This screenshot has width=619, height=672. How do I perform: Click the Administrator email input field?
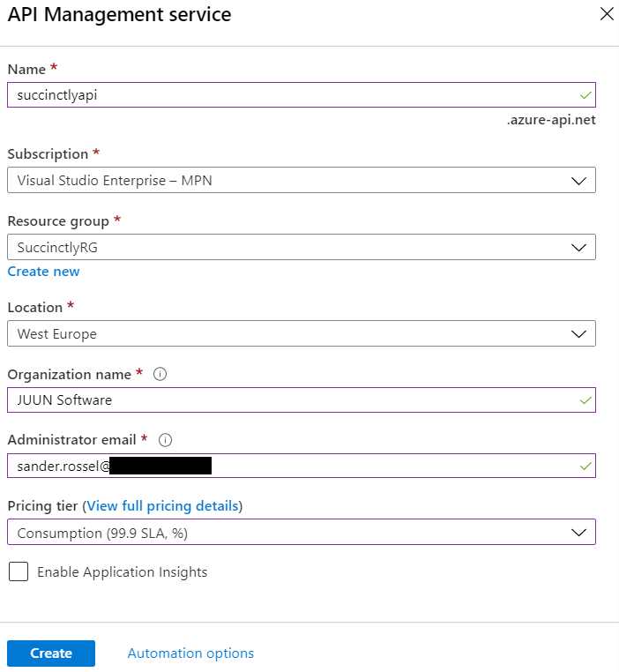click(302, 466)
